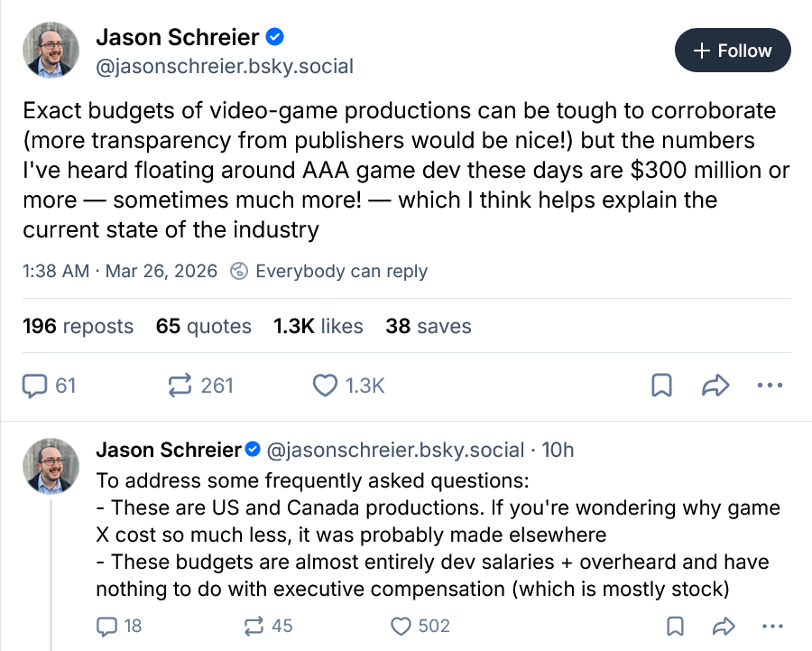Reply to the main post via comment icon
The height and width of the screenshot is (651, 812).
tap(35, 386)
